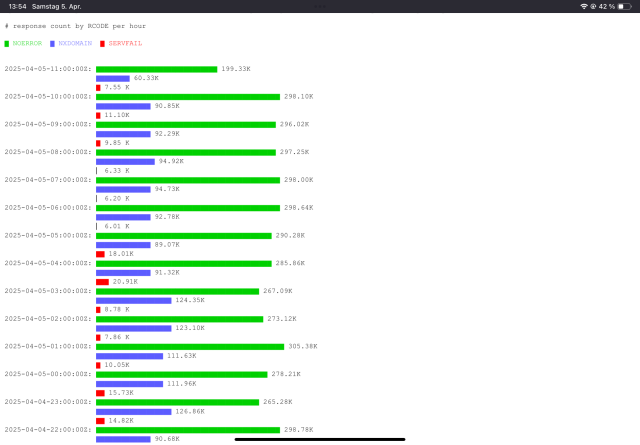Tap the Wi-Fi icon in status bar

click(x=584, y=6)
